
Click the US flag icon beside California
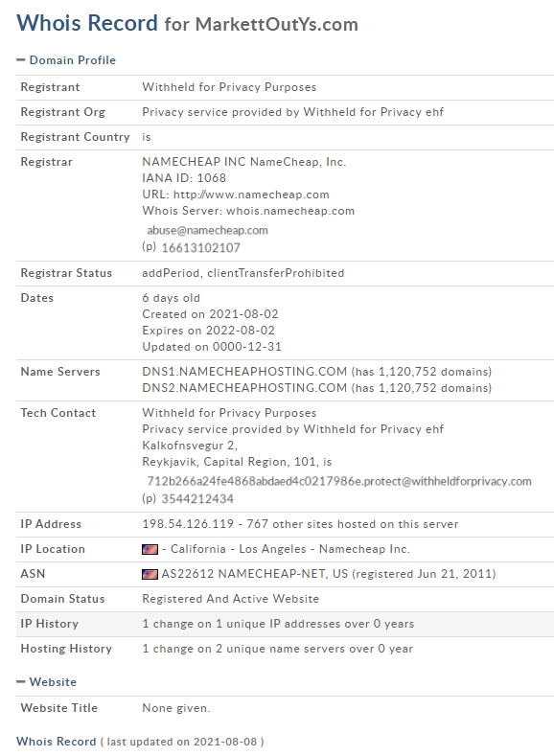click(150, 549)
